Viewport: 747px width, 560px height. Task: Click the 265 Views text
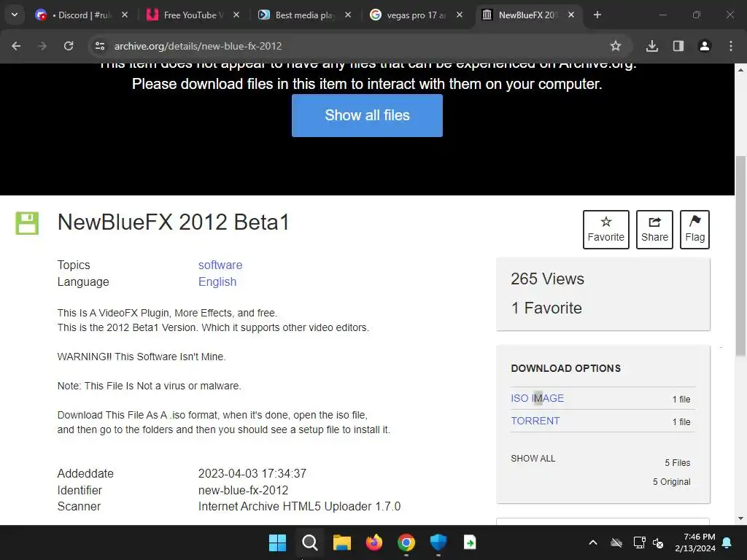547,279
